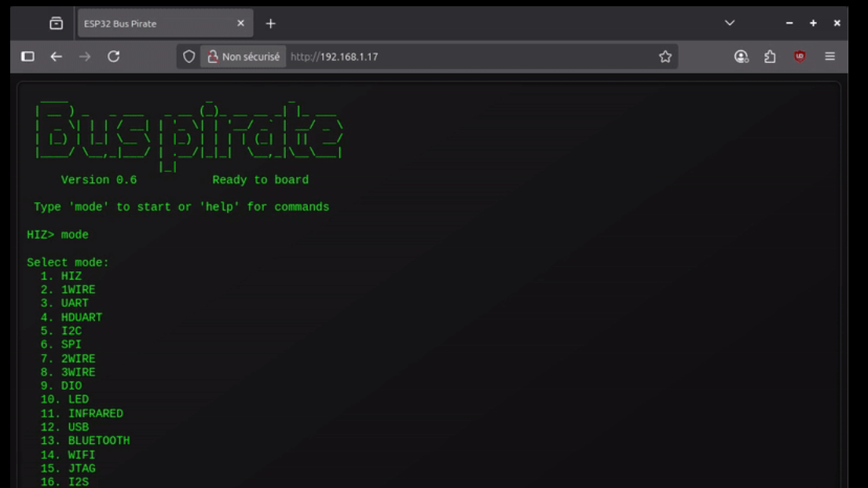Click the Non sécurisé connection indicator
This screenshot has width=868, height=488.
(244, 57)
